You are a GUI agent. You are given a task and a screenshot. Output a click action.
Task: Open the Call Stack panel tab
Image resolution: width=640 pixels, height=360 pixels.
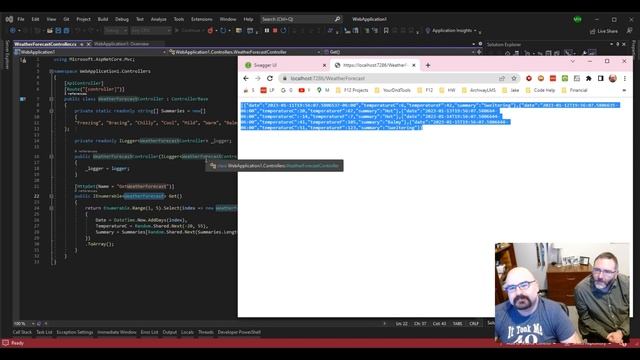point(22,332)
